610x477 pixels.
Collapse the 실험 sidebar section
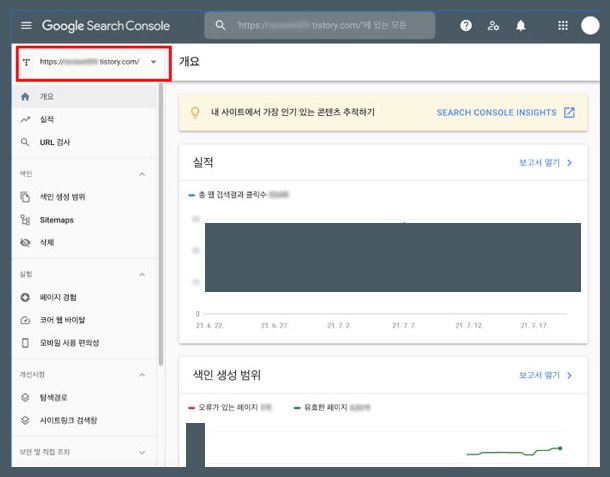point(142,275)
